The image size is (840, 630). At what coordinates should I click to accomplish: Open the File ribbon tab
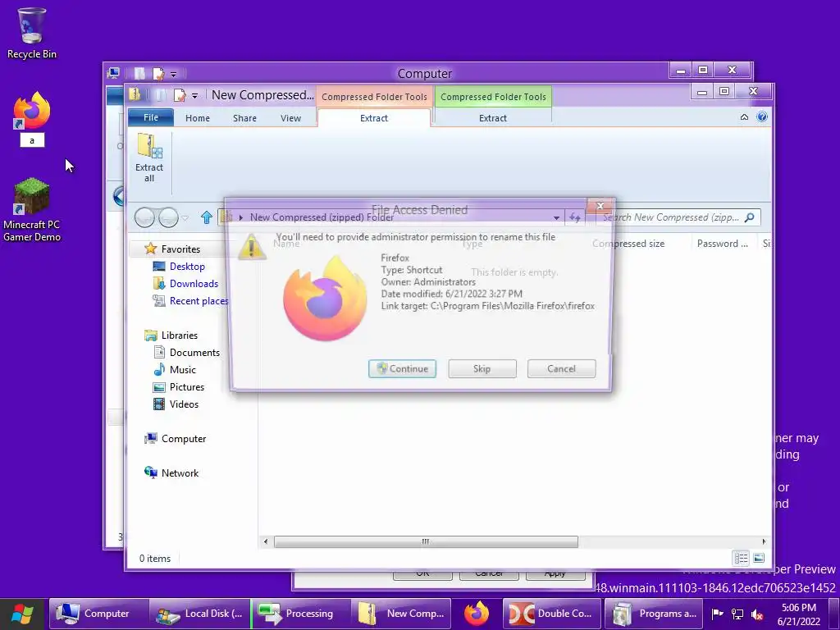[x=151, y=117]
